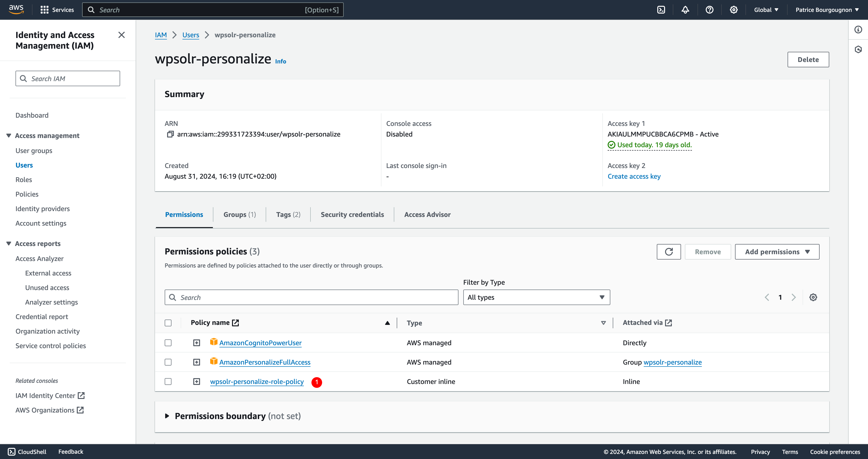Open the hexagon icon below the info panel icon
This screenshot has height=459, width=868.
858,49
